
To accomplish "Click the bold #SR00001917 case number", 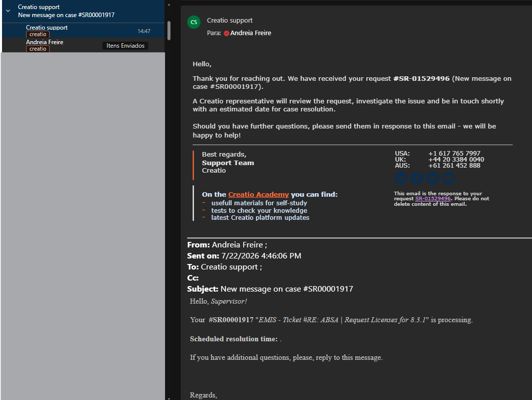I will tap(231, 320).
